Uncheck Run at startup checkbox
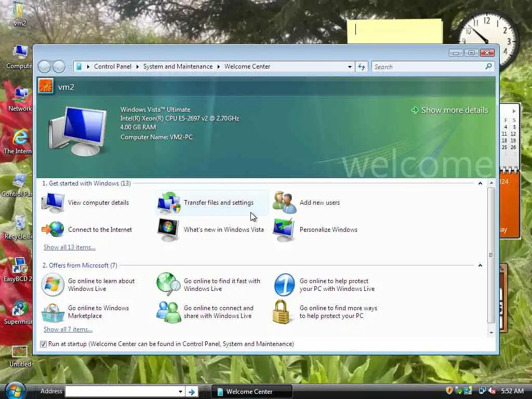Image resolution: width=532 pixels, height=399 pixels. 44,344
